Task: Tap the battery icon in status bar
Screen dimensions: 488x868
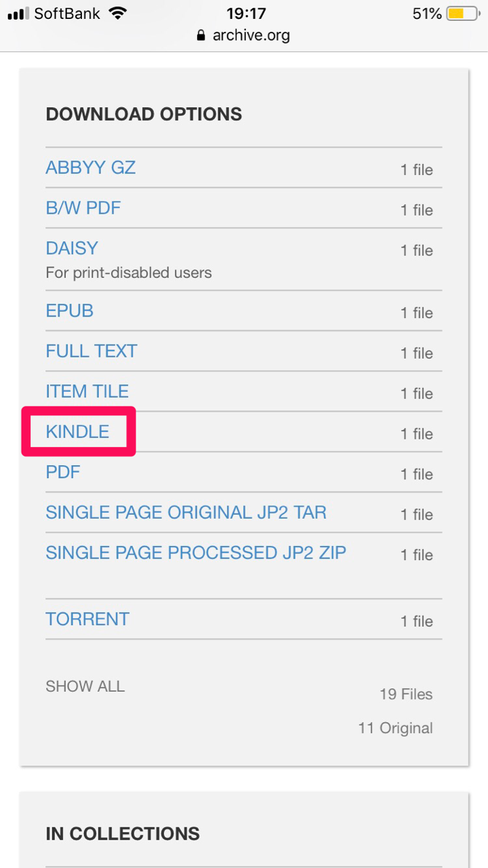Action: click(462, 14)
